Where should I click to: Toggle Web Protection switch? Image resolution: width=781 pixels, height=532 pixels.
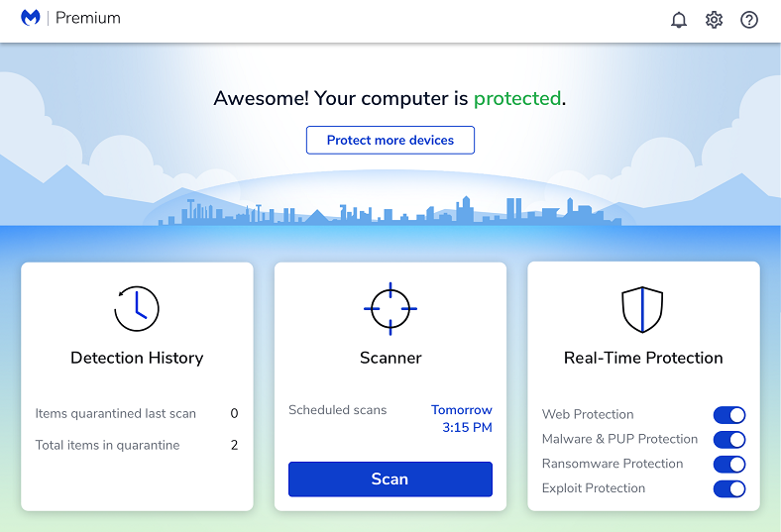point(728,415)
